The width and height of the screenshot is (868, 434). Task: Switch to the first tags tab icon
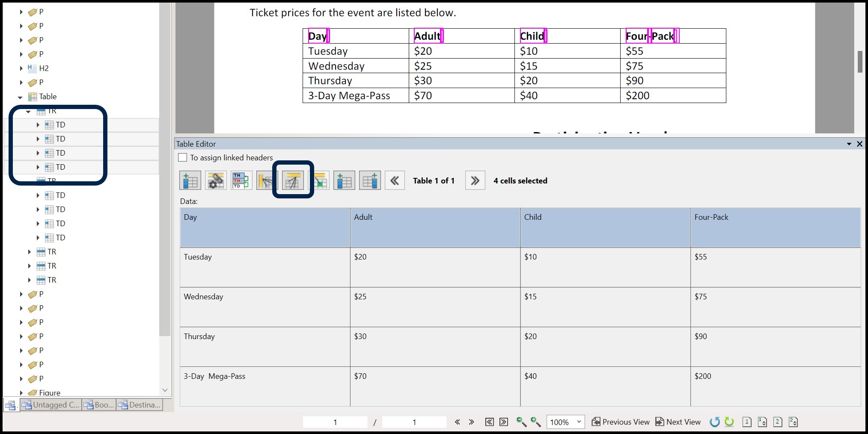(11, 405)
